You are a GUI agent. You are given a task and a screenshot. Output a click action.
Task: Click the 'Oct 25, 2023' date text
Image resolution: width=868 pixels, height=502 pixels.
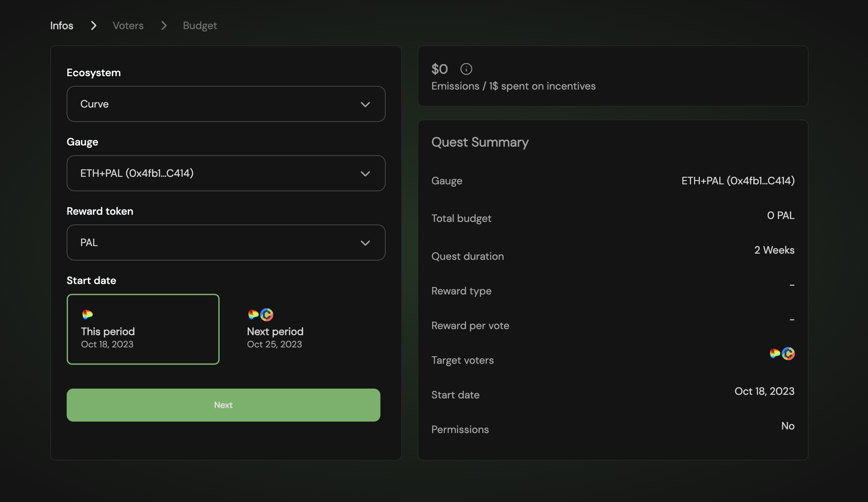[274, 344]
